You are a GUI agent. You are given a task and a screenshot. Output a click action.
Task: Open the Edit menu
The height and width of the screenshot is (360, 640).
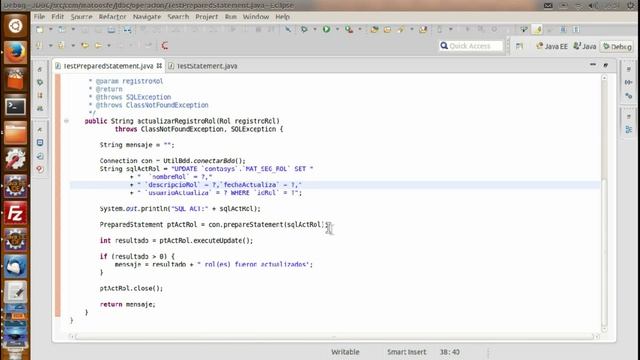[57, 17]
